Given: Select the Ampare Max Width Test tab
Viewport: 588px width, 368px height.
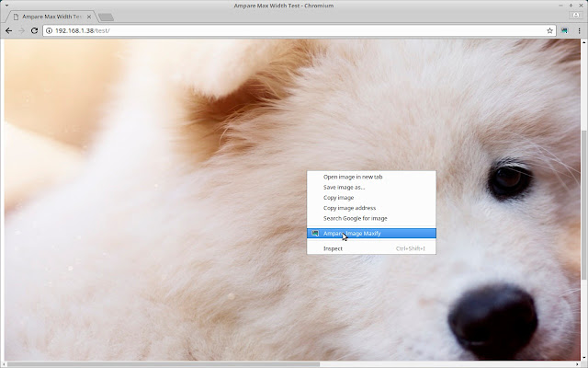Looking at the screenshot, I should coord(51,17).
